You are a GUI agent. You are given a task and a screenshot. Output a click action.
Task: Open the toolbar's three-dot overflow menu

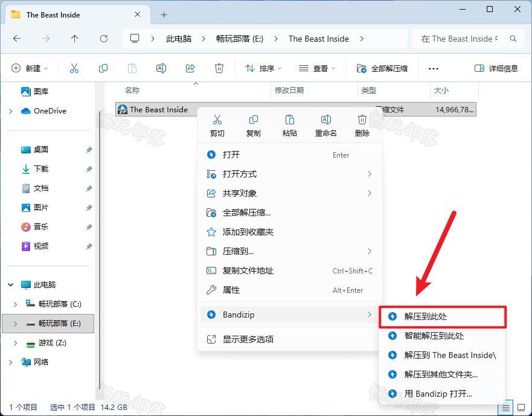coord(433,69)
